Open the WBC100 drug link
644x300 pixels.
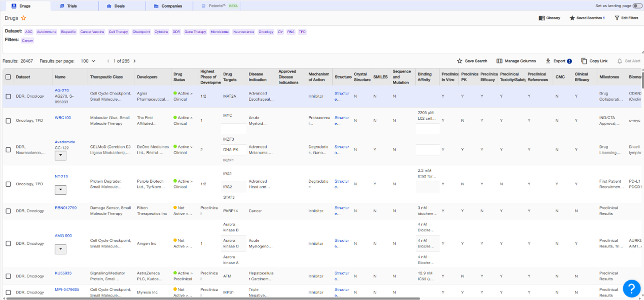[x=63, y=118]
